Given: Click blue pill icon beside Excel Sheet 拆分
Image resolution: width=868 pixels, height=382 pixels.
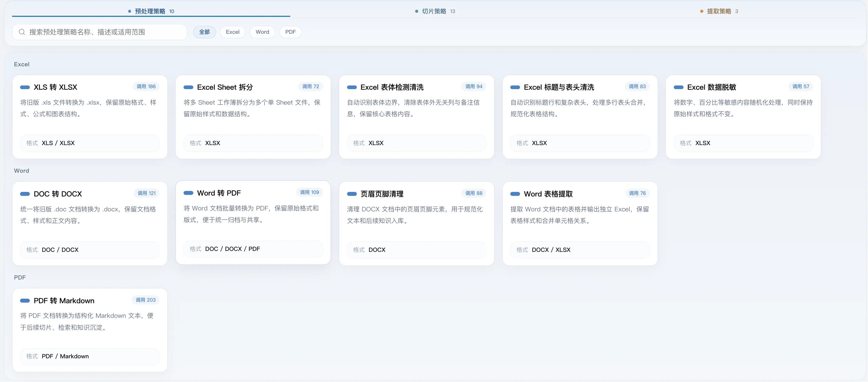Looking at the screenshot, I should point(188,87).
